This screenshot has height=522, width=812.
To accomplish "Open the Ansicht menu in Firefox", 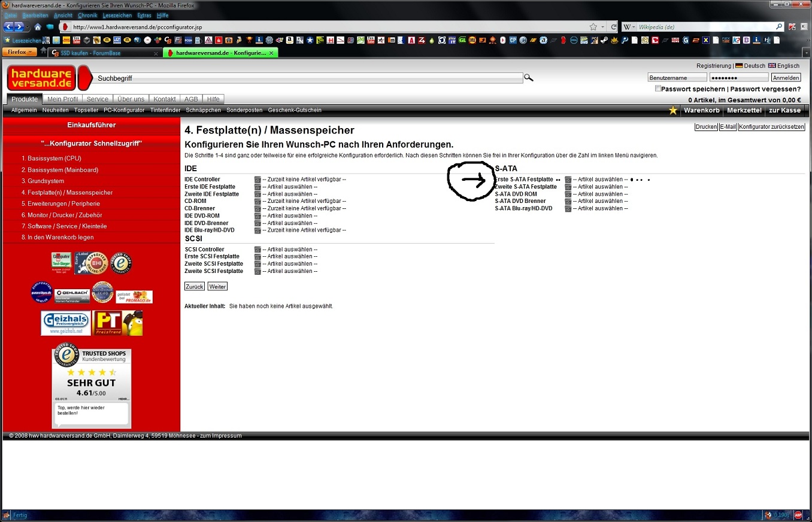I will point(63,15).
